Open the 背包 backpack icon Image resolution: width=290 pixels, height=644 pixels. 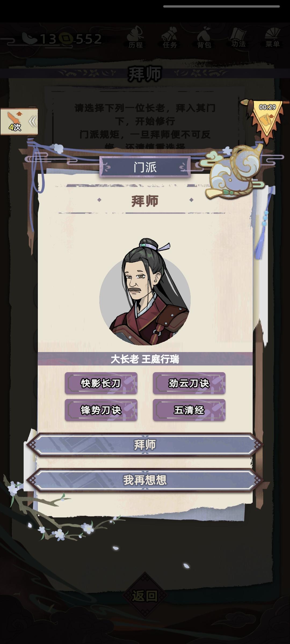point(204,38)
